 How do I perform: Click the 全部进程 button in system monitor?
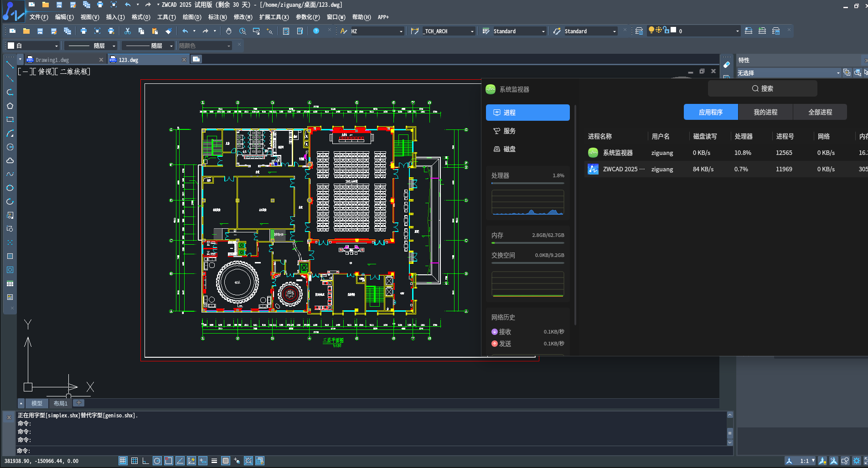pyautogui.click(x=820, y=112)
